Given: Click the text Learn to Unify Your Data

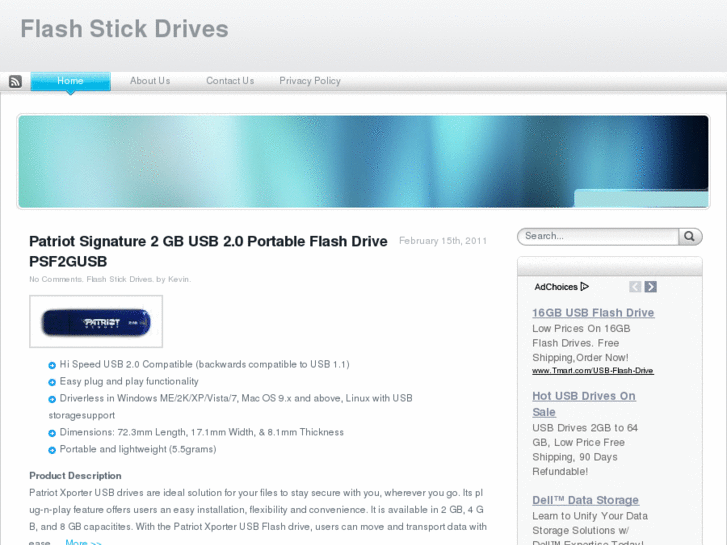Looking at the screenshot, I should [x=590, y=516].
